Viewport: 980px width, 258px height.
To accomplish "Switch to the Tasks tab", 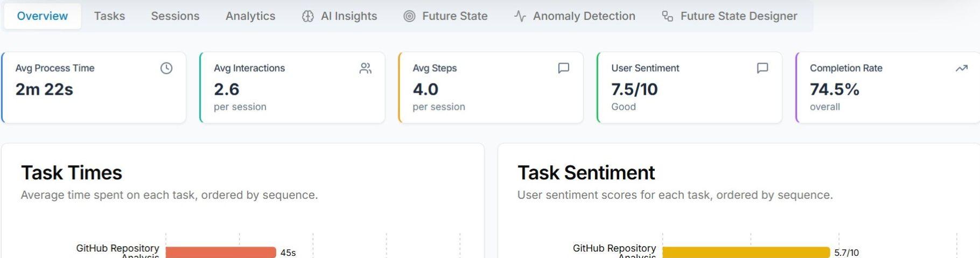I will [x=109, y=16].
